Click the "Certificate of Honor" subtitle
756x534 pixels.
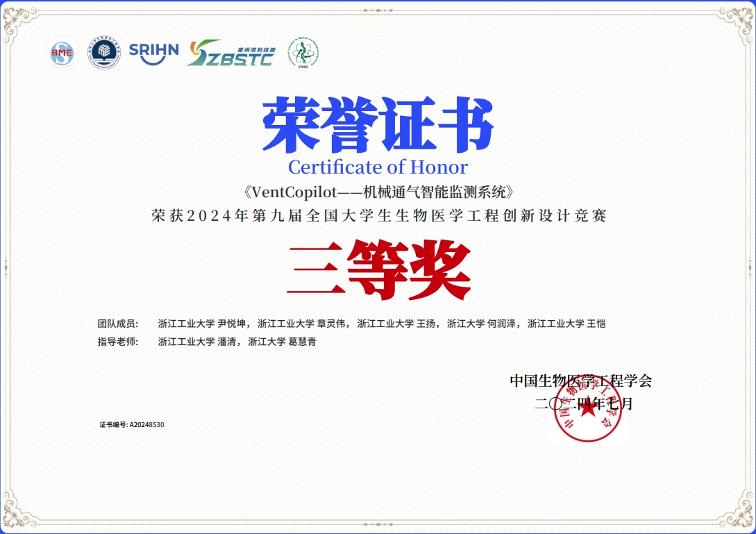click(378, 167)
